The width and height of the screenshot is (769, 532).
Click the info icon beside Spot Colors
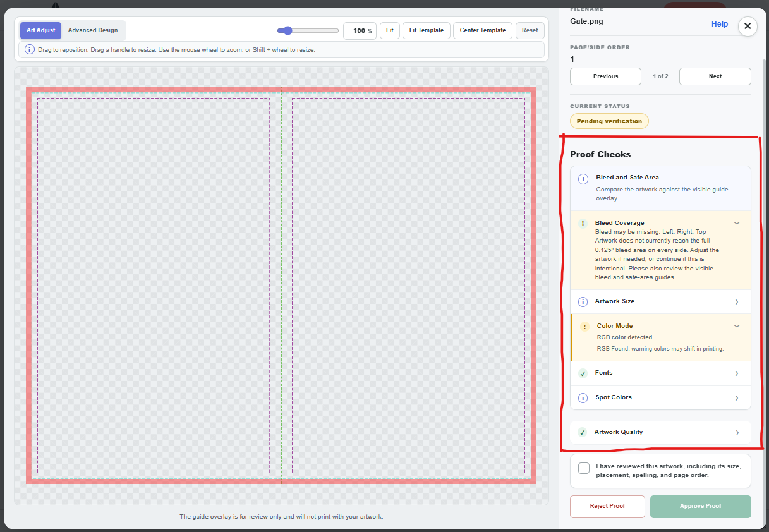583,398
